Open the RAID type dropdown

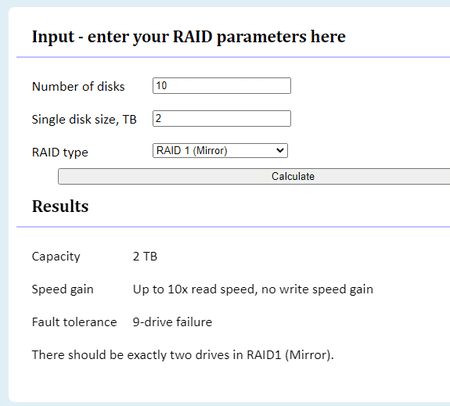click(220, 150)
